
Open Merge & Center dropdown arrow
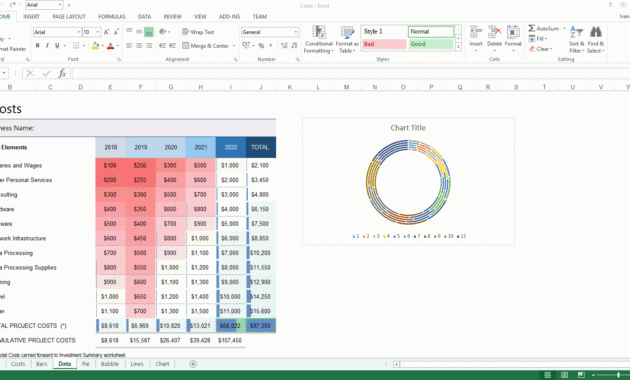pyautogui.click(x=234, y=46)
